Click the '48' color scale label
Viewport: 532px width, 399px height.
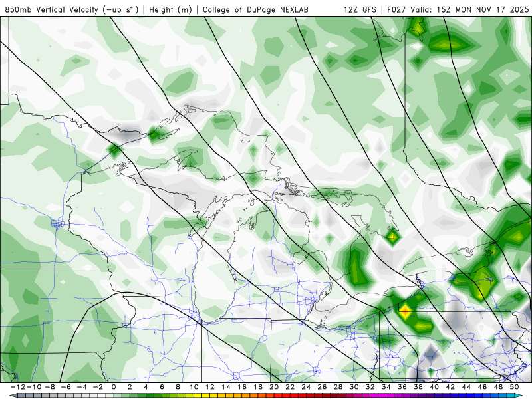tap(498, 387)
